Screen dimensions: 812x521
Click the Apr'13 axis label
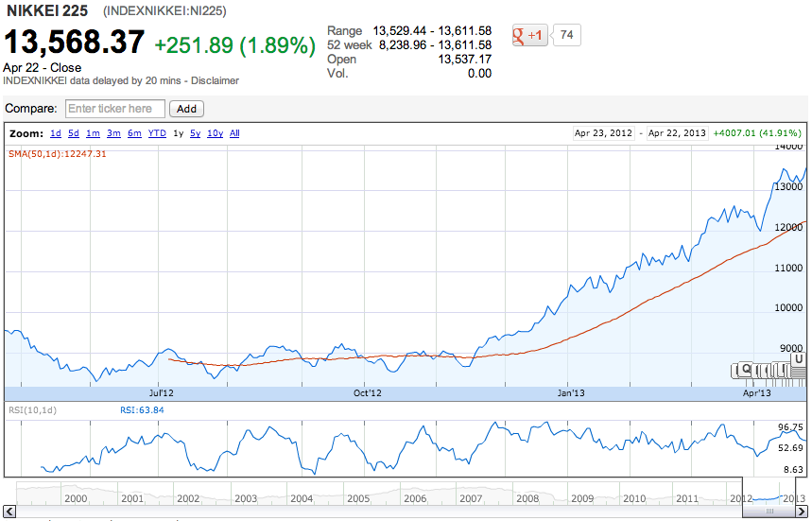pos(756,393)
